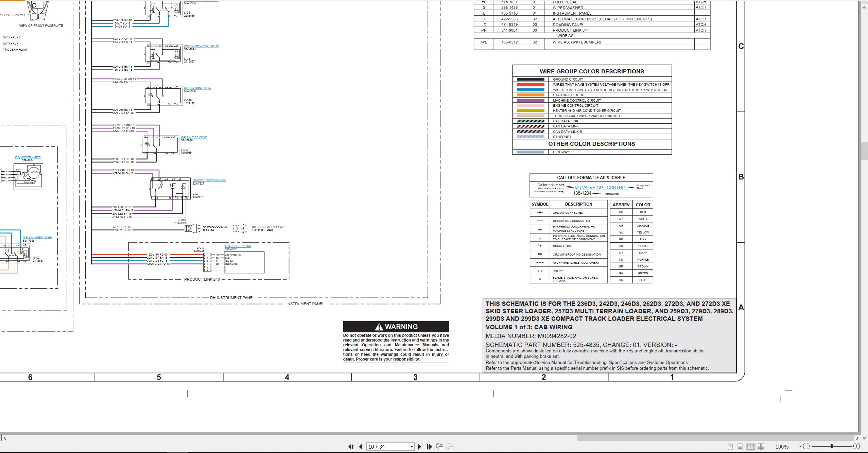Open the zoom percentage dropdown arrow
Viewport: 868px width, 453px height.
(800, 446)
